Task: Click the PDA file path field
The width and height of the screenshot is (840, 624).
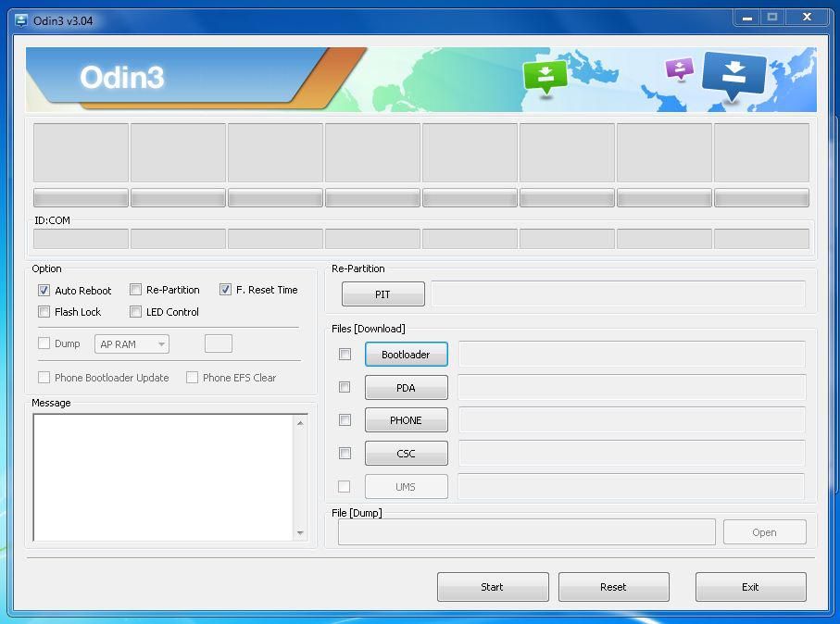Action: pos(632,387)
